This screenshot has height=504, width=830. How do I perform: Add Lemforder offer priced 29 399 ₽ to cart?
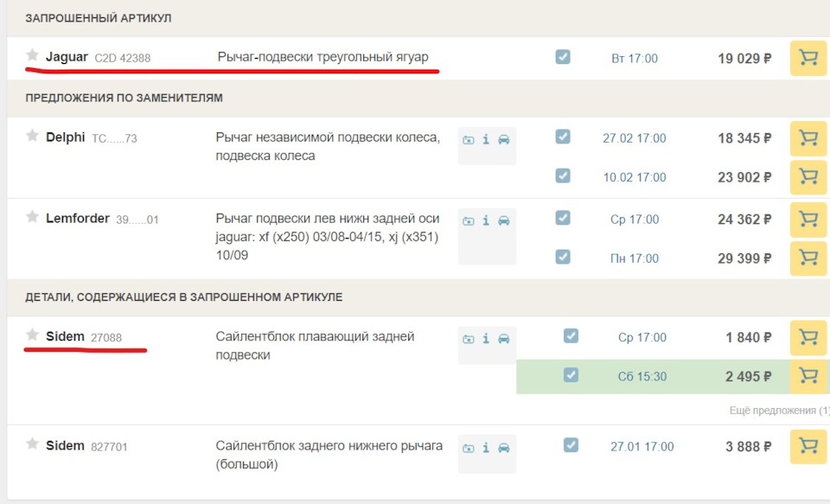(808, 258)
